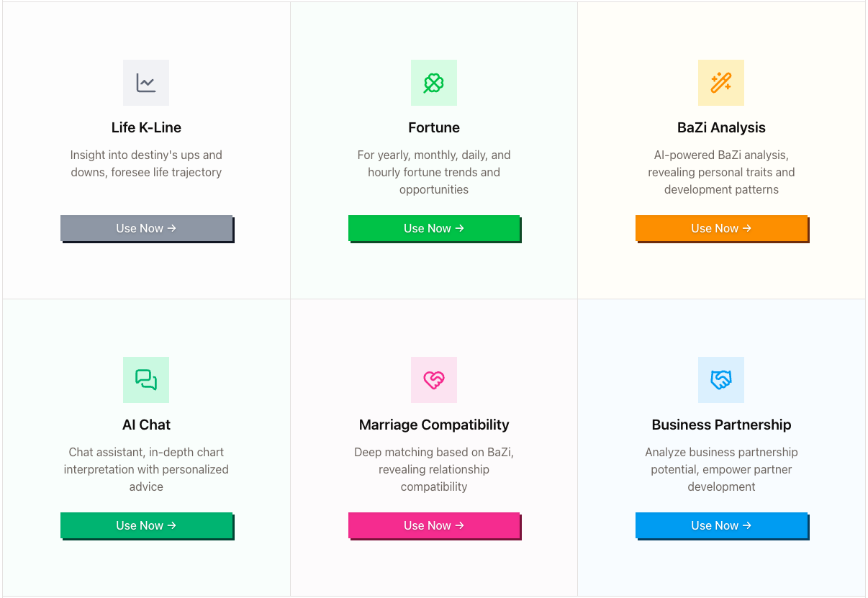The width and height of the screenshot is (868, 598).
Task: Select the Fortune clover icon
Action: pos(434,83)
